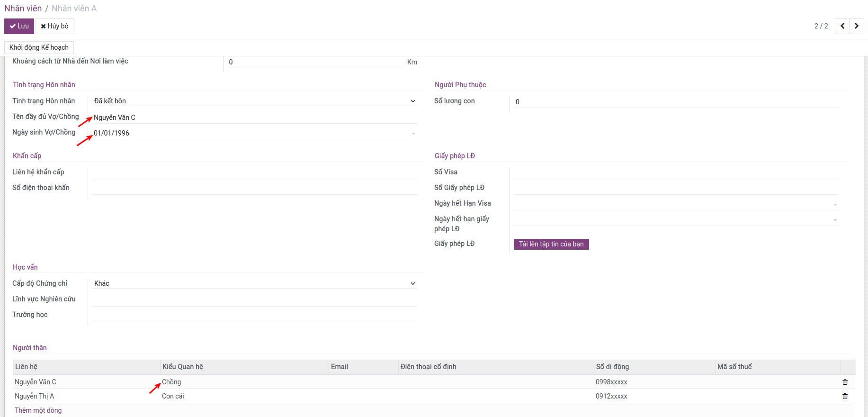Click the Lưu save button

click(x=19, y=26)
